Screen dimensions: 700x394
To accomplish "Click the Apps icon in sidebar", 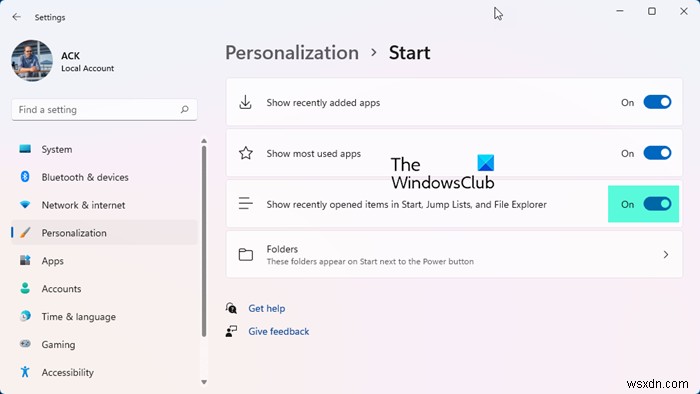I will click(25, 260).
